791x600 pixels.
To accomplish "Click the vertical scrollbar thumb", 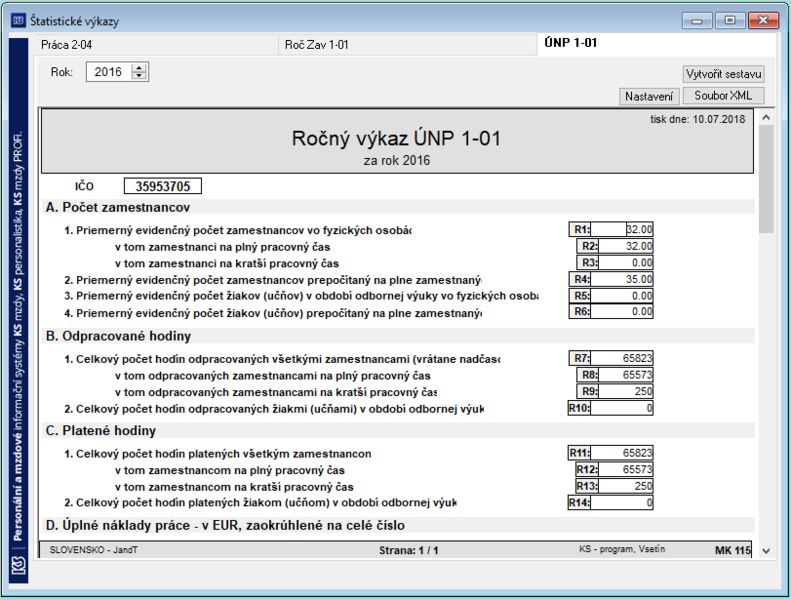I will (x=766, y=179).
